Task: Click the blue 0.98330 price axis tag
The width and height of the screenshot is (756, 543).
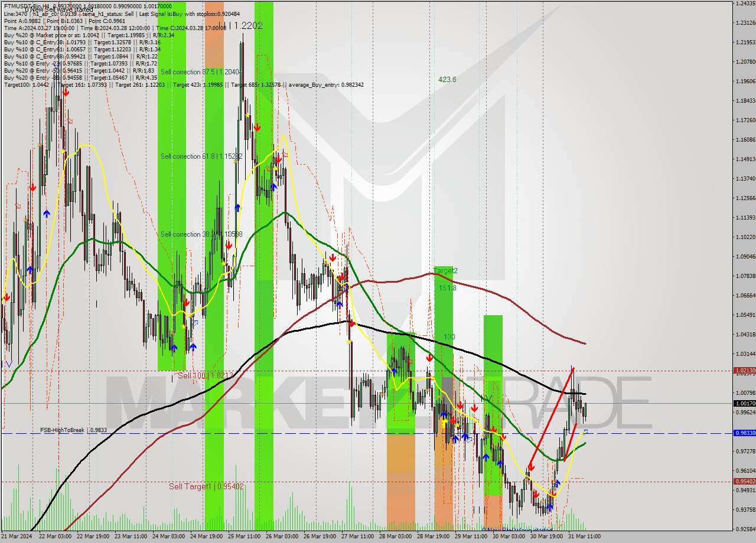Action: (744, 433)
